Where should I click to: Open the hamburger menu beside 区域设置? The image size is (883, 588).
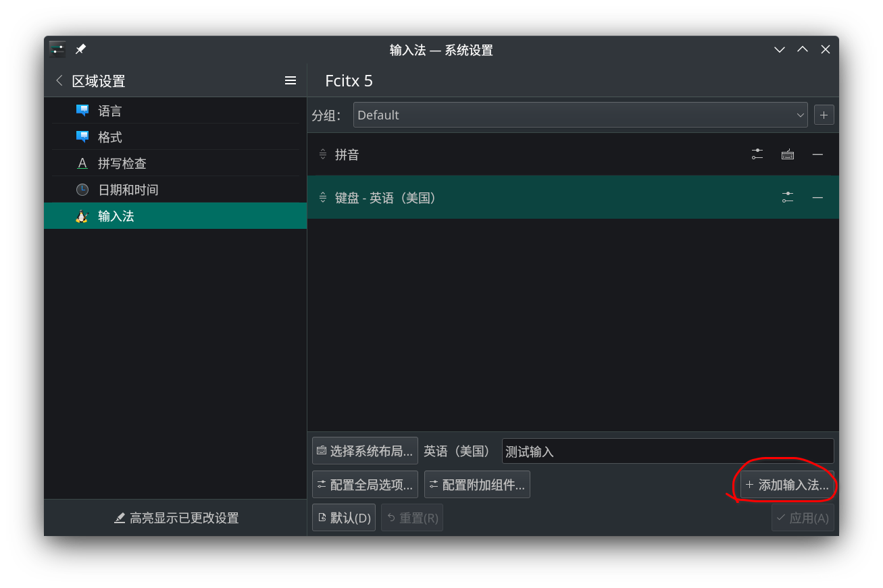coord(291,81)
